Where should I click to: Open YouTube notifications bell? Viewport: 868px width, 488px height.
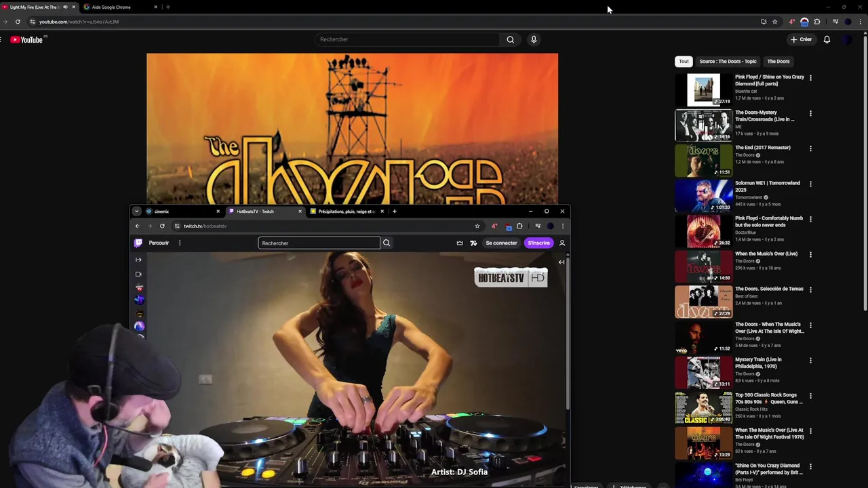[x=827, y=39]
